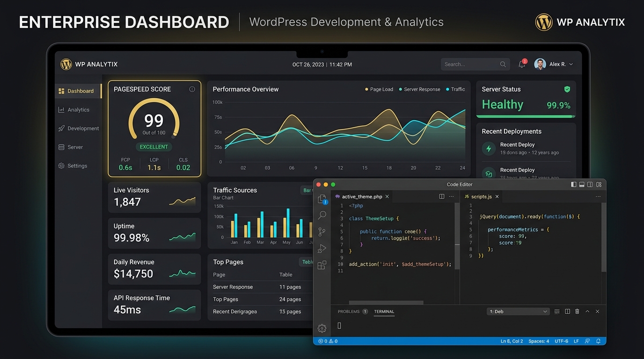Toggle Server Response series in legend

click(419, 89)
